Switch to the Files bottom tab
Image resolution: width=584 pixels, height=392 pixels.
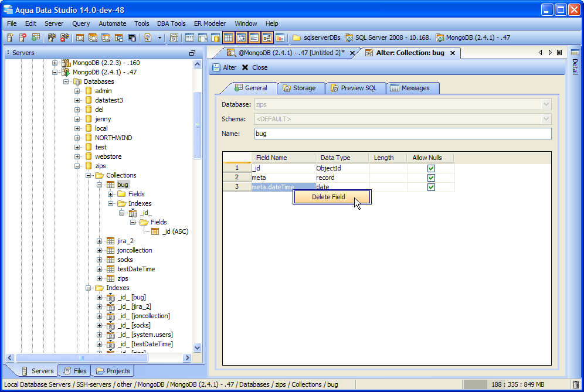[75, 371]
